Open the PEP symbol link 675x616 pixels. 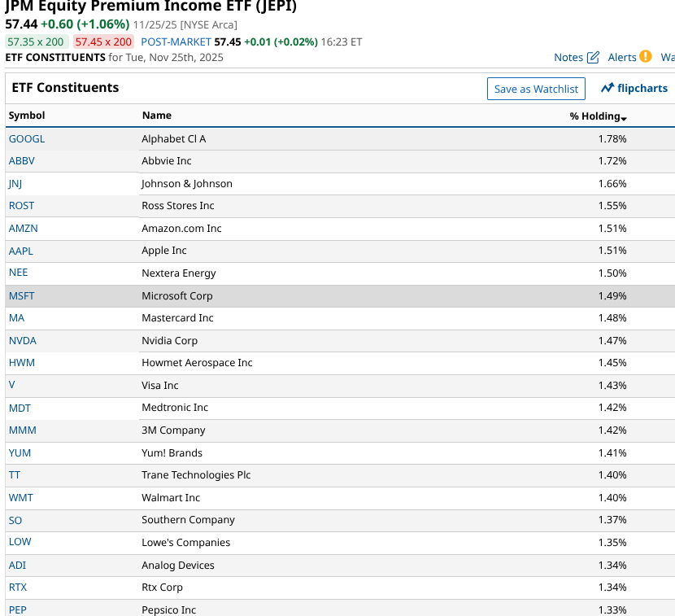pos(18,609)
